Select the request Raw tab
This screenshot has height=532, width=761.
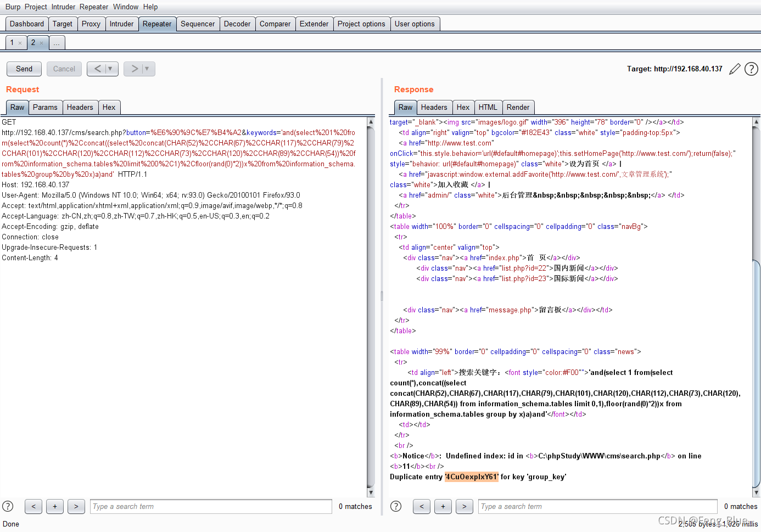[x=18, y=107]
